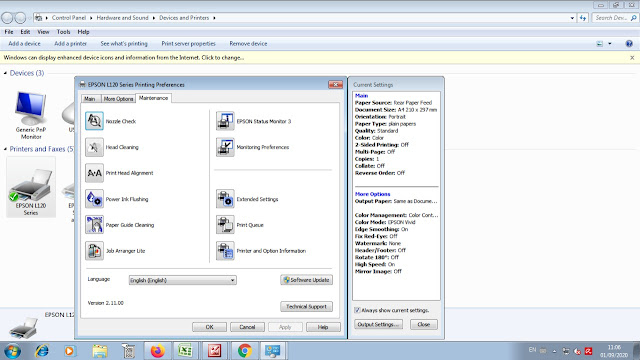The width and height of the screenshot is (640, 360).
Task: Click Add a device
Action: [24, 44]
